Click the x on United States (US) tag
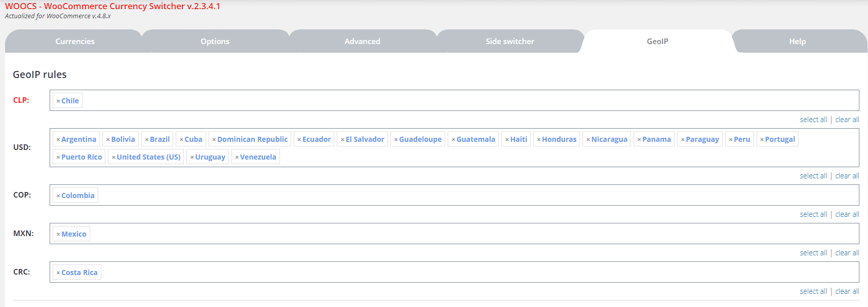 coord(113,158)
